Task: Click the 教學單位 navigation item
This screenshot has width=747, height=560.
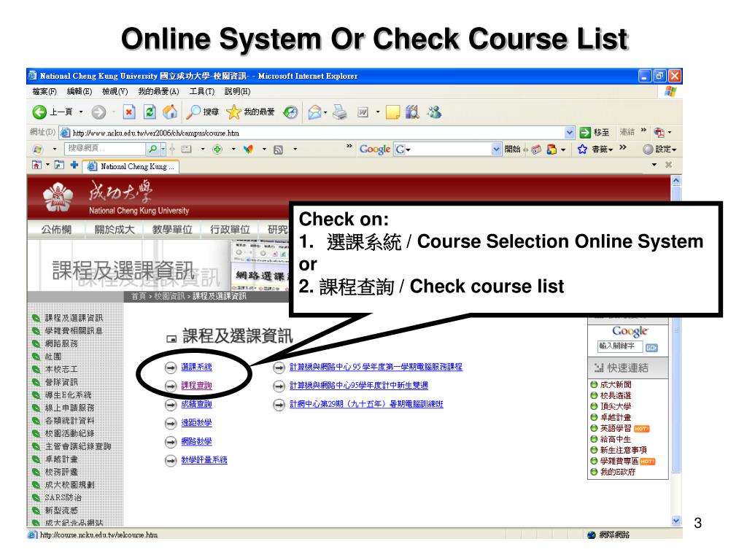Action: [x=172, y=230]
